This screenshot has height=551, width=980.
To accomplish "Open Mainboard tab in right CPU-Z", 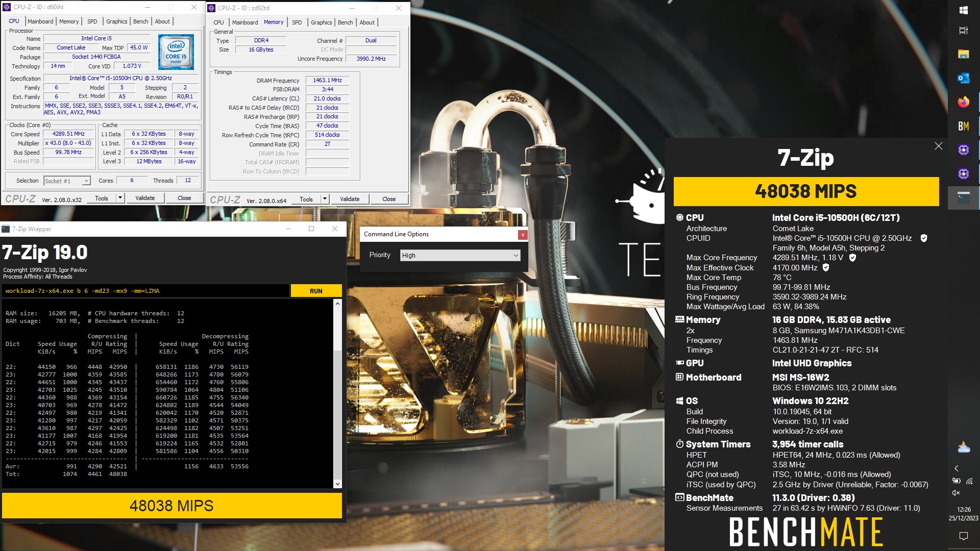I will coord(245,22).
